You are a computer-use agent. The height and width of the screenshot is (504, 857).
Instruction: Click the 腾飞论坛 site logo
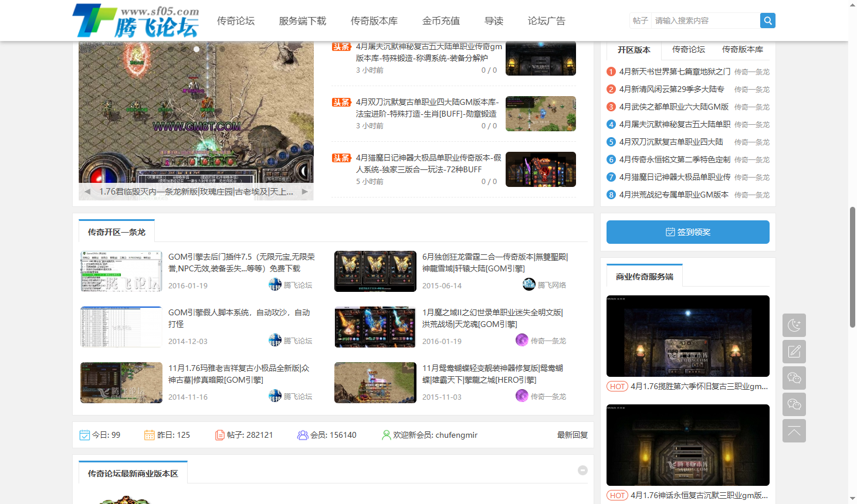point(136,21)
